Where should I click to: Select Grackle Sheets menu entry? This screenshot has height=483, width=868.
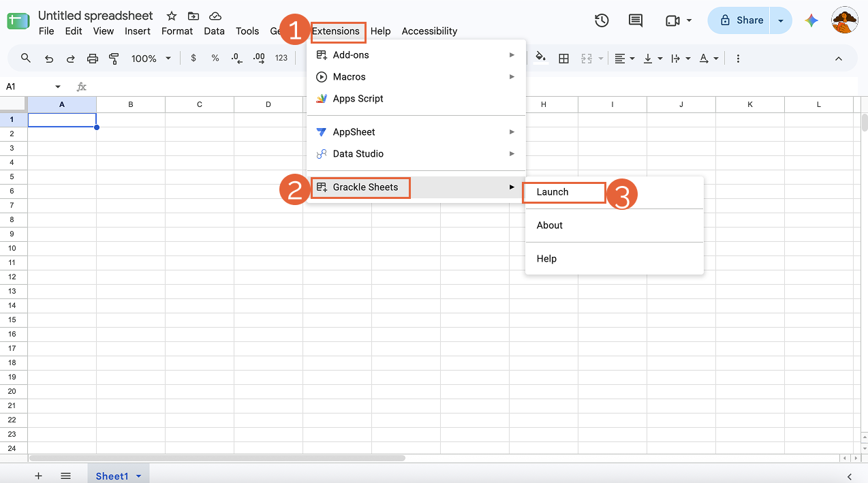[416, 187]
